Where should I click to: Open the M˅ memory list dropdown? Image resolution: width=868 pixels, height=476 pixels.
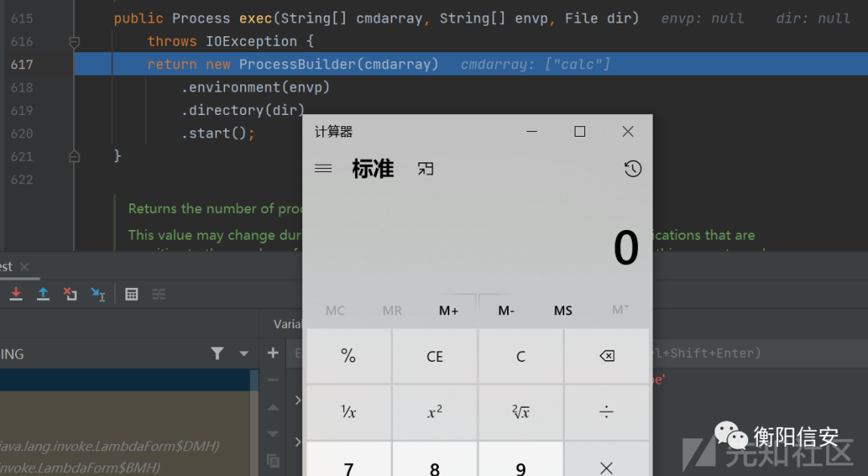(x=620, y=310)
